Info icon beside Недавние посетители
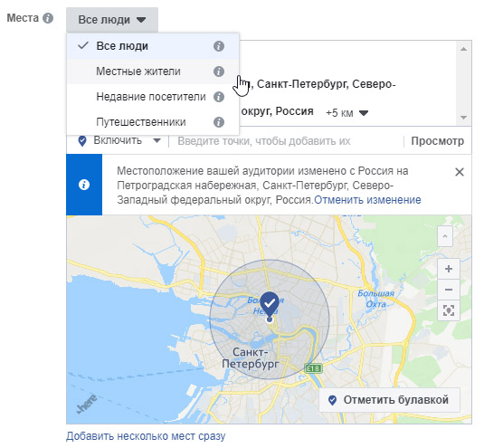484x448 pixels. point(219,97)
